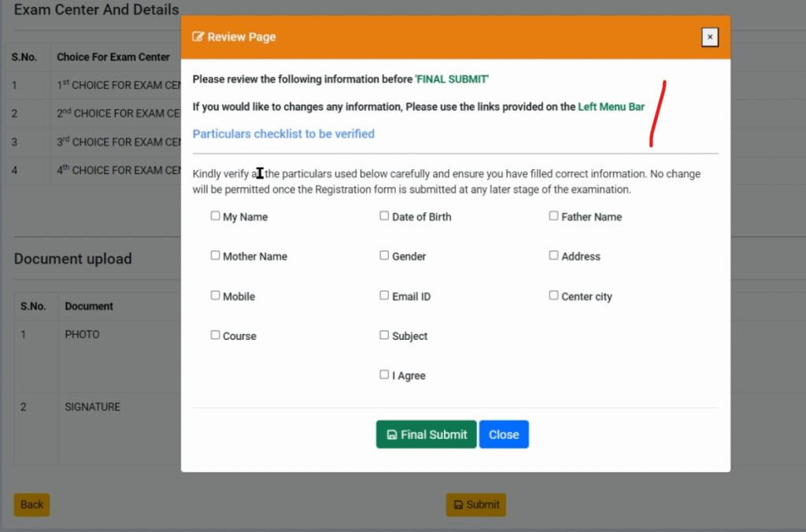
Task: Check the Email ID checkbox
Action: [384, 296]
